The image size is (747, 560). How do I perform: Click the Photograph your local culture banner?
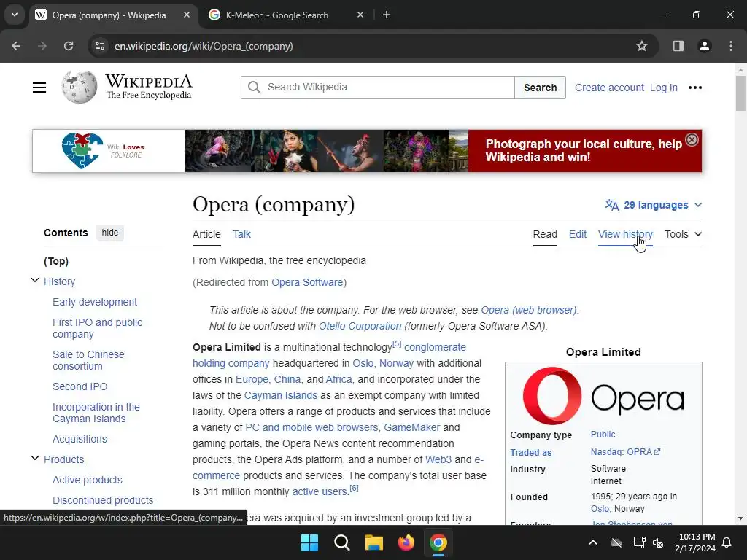coord(584,150)
